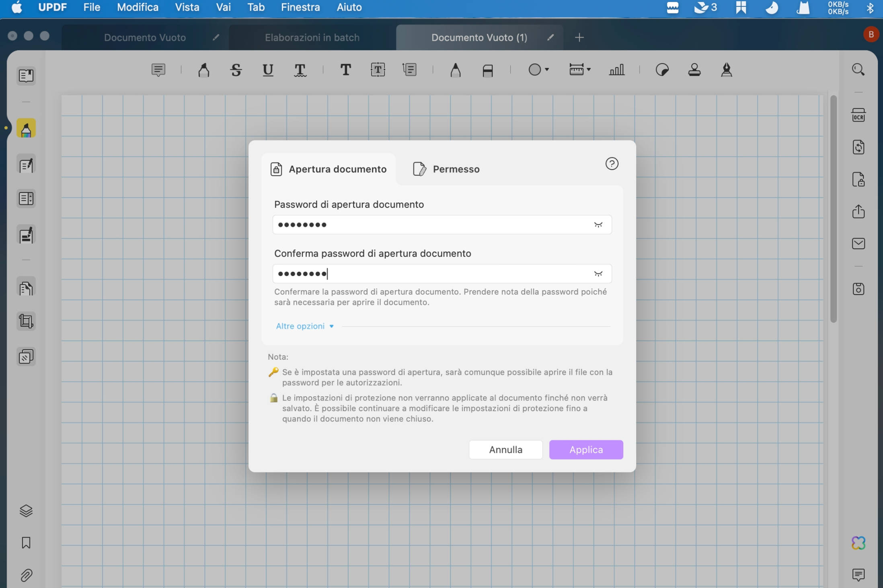Screen dimensions: 883x588
Task: Click the Applica button
Action: [586, 450]
